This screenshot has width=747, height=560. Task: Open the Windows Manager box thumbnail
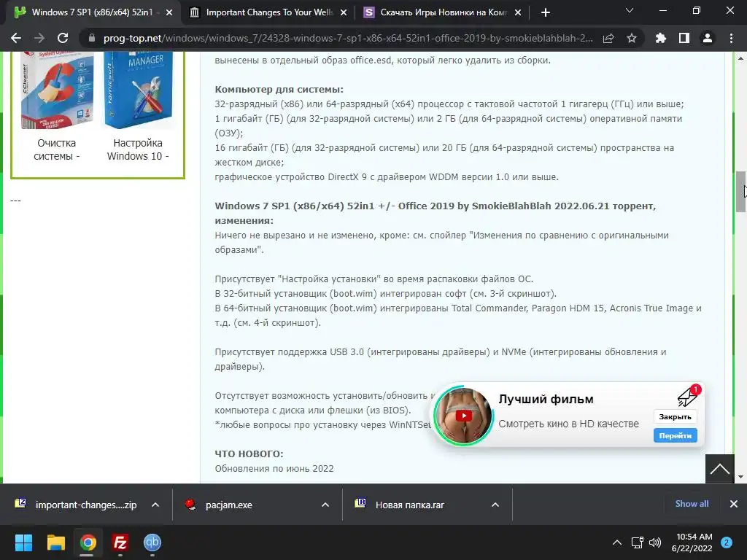point(138,90)
